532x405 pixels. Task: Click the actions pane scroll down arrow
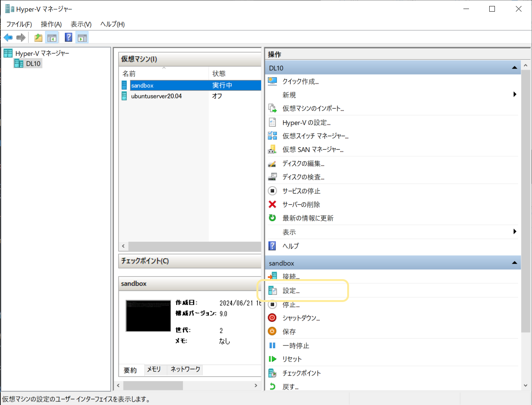pyautogui.click(x=525, y=385)
